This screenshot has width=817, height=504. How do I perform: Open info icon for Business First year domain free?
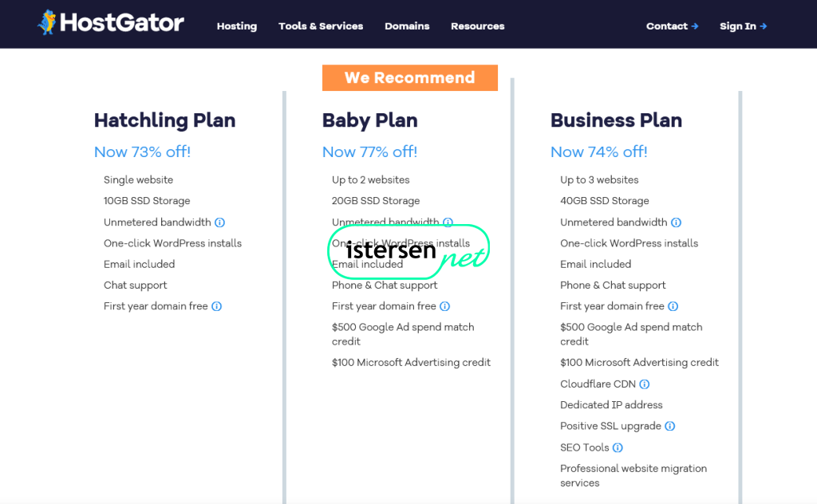[673, 306]
